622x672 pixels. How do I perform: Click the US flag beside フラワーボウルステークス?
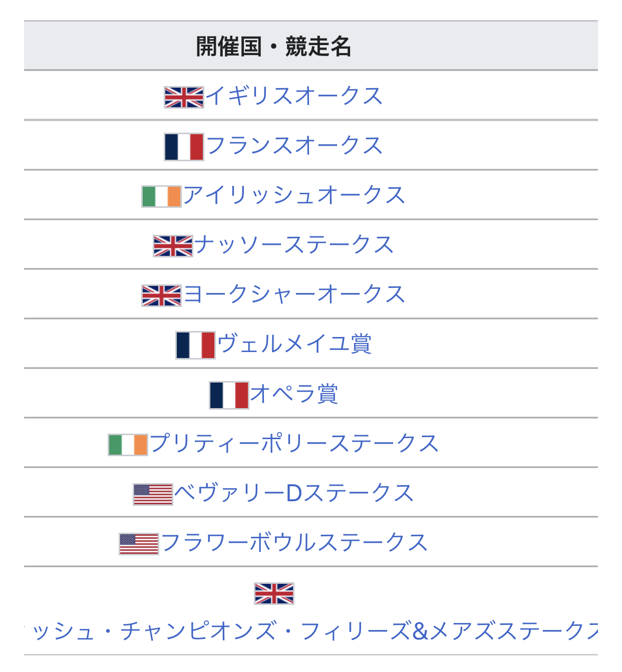coord(139,544)
